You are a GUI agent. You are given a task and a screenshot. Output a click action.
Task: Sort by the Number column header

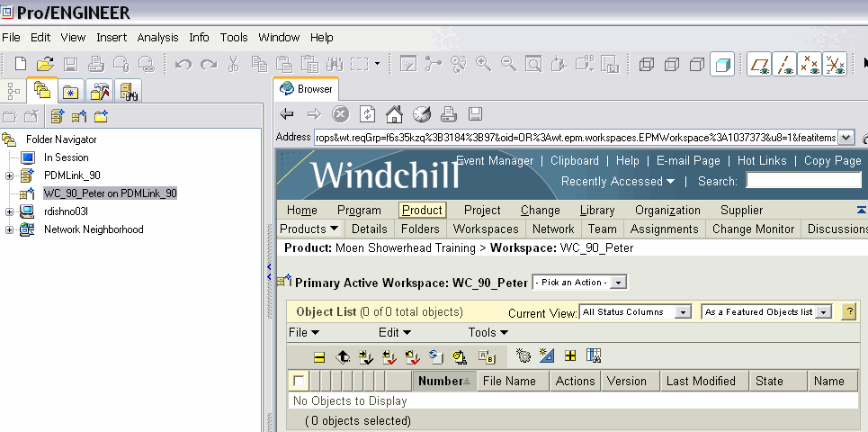[x=444, y=381]
